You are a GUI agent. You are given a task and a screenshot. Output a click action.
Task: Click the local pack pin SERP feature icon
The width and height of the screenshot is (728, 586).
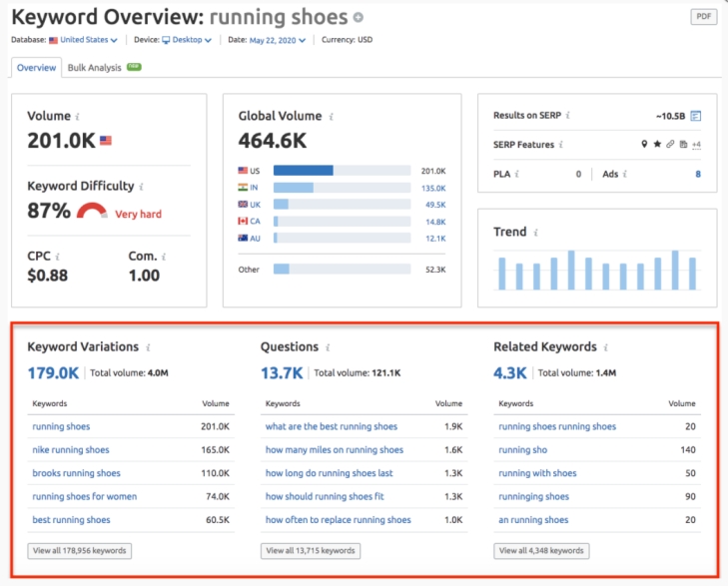coord(645,145)
